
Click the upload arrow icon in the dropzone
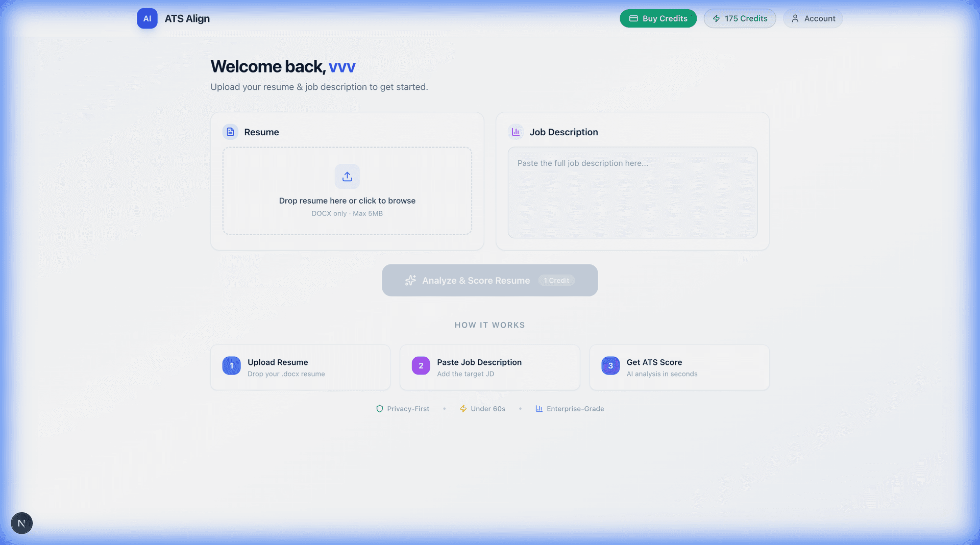coord(347,177)
